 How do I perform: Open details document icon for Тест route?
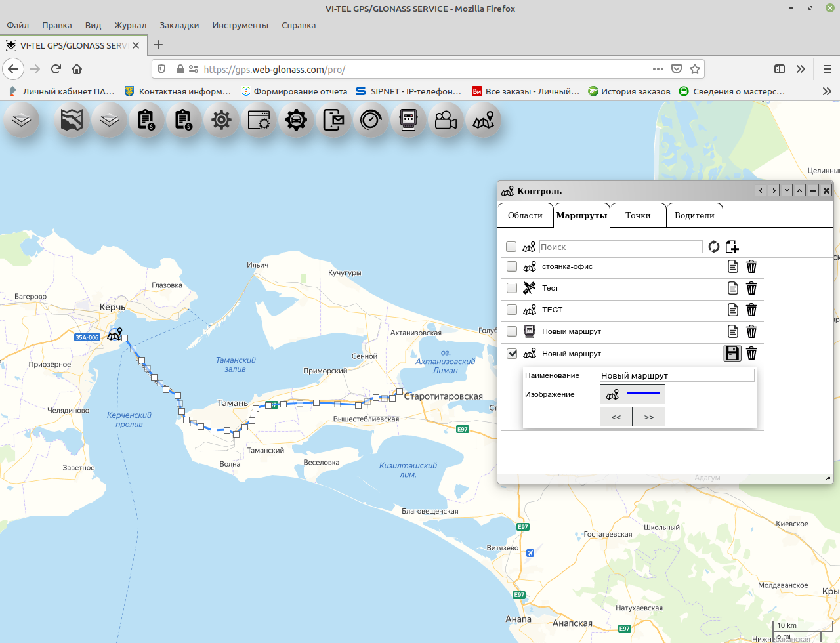733,288
